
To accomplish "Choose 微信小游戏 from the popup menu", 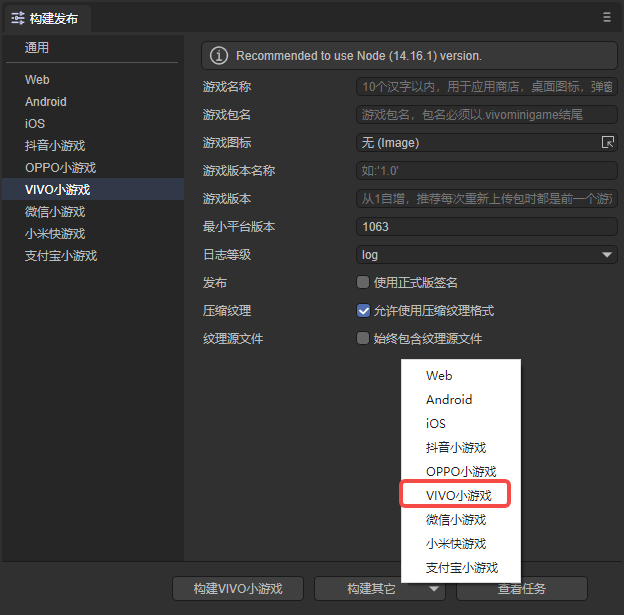I will click(x=461, y=519).
